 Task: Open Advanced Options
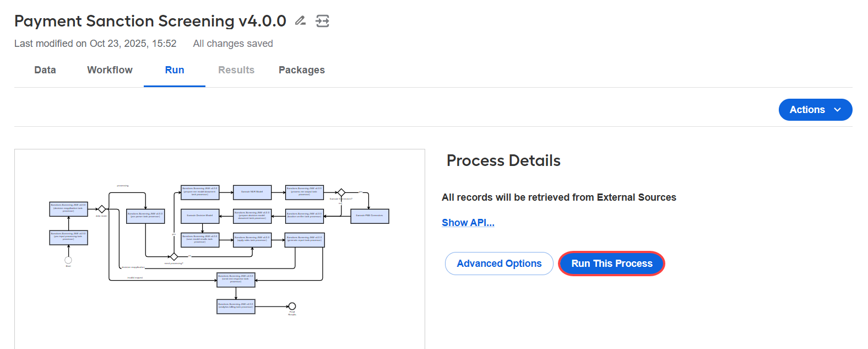coord(499,264)
